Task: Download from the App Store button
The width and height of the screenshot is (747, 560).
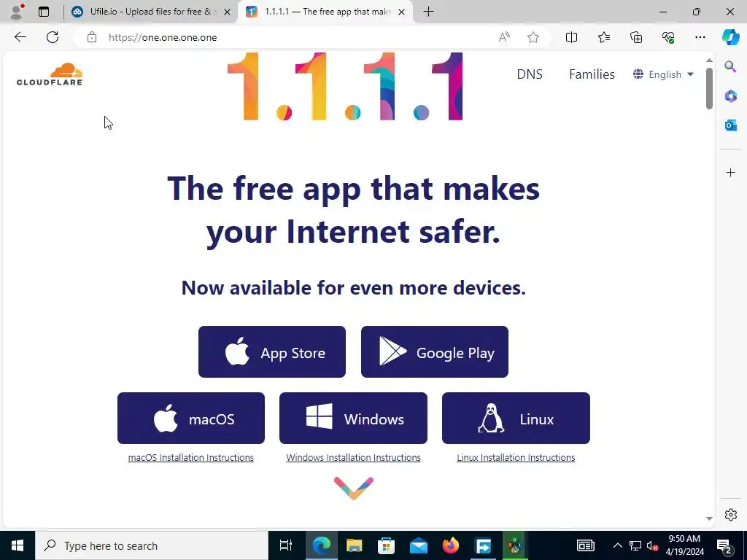Action: pyautogui.click(x=272, y=352)
